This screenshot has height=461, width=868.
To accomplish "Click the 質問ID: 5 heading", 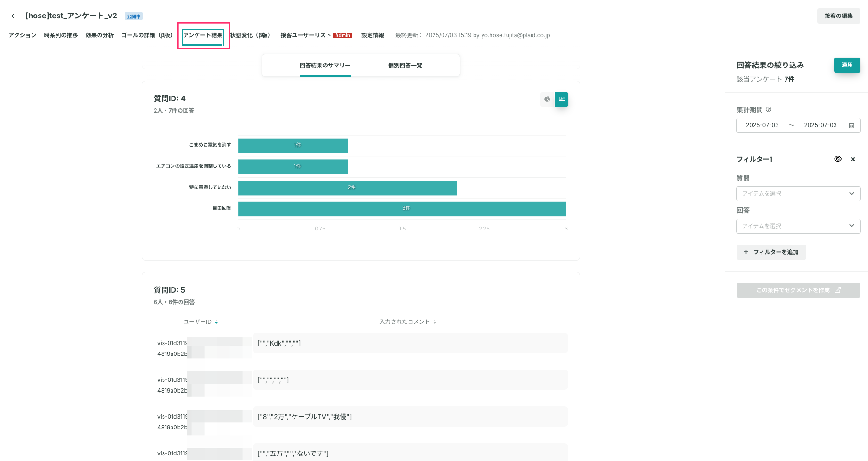I will click(x=169, y=290).
